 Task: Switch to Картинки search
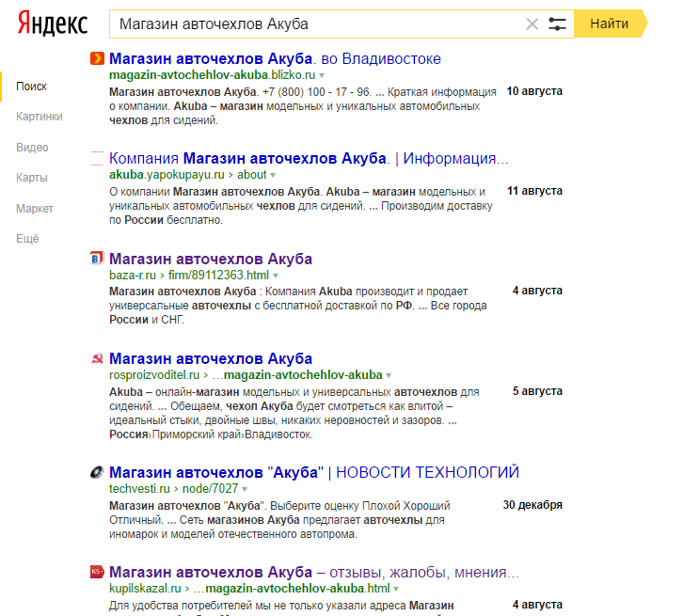tap(40, 117)
